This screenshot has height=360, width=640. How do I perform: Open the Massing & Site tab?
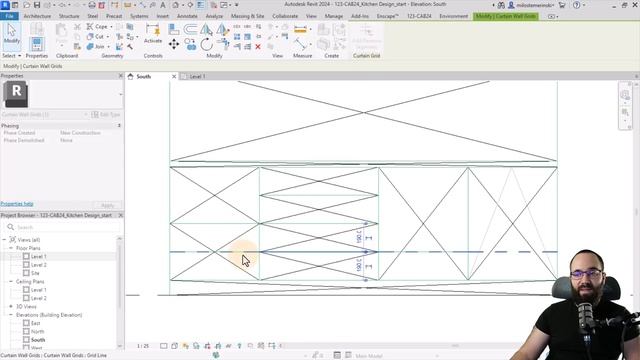[247, 16]
